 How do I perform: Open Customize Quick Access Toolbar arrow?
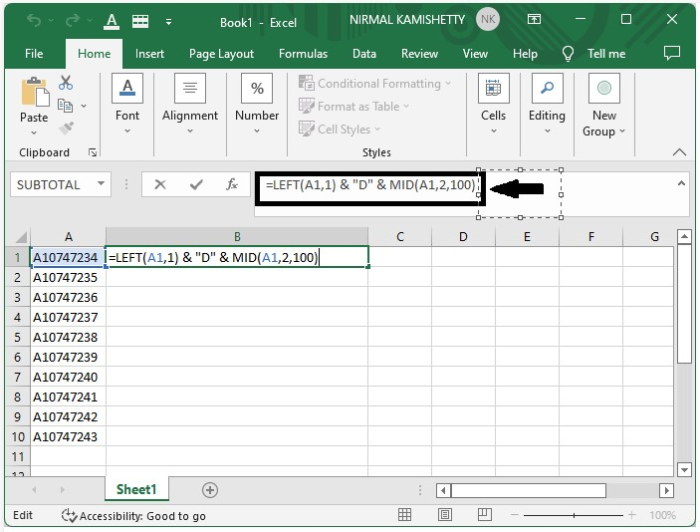[168, 21]
